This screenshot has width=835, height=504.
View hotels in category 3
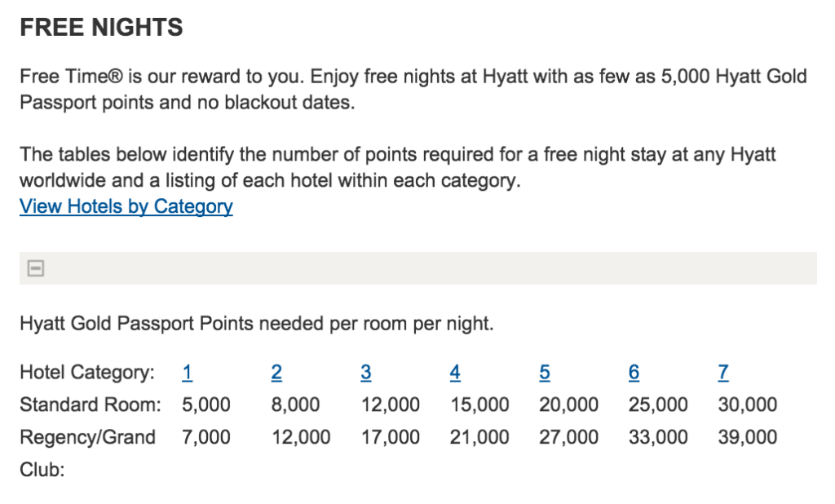pyautogui.click(x=365, y=372)
